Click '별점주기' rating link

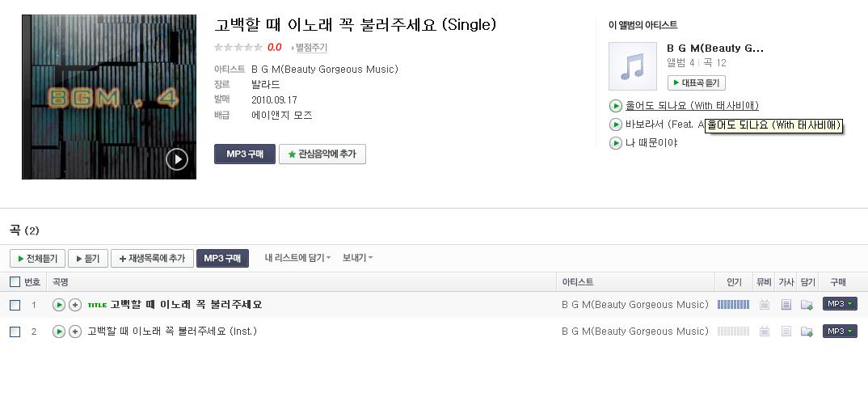[310, 48]
